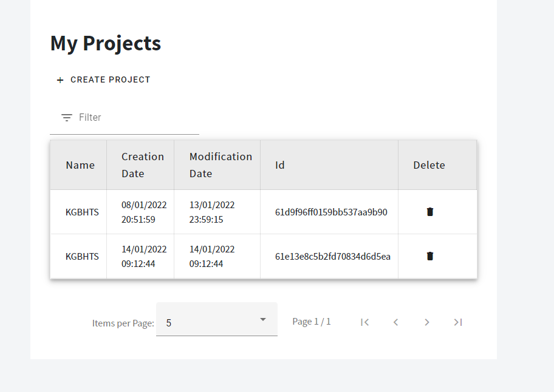Select the id 61d9f96ff0159bb537aa9b90 cell
The height and width of the screenshot is (392, 554).
331,212
